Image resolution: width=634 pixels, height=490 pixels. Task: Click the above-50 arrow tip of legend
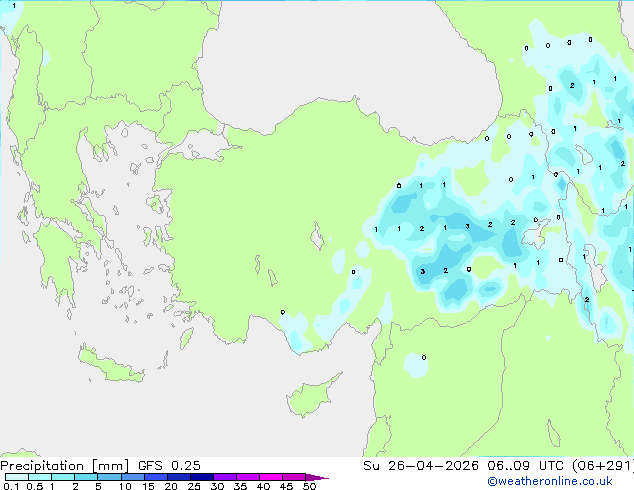317,477
